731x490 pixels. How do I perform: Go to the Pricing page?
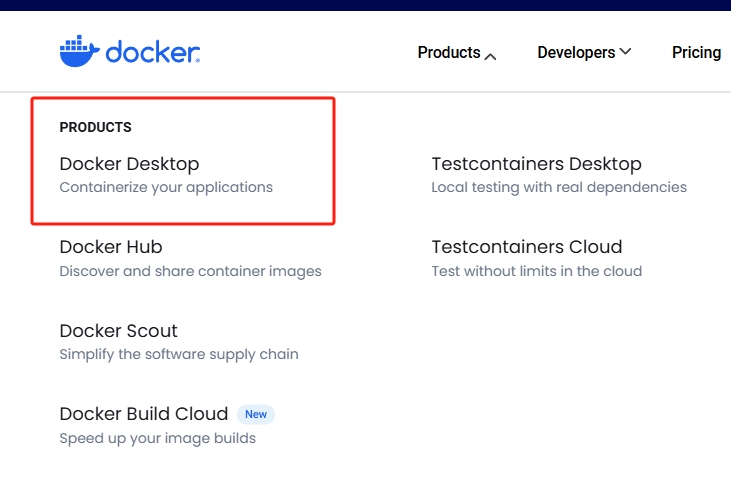697,52
